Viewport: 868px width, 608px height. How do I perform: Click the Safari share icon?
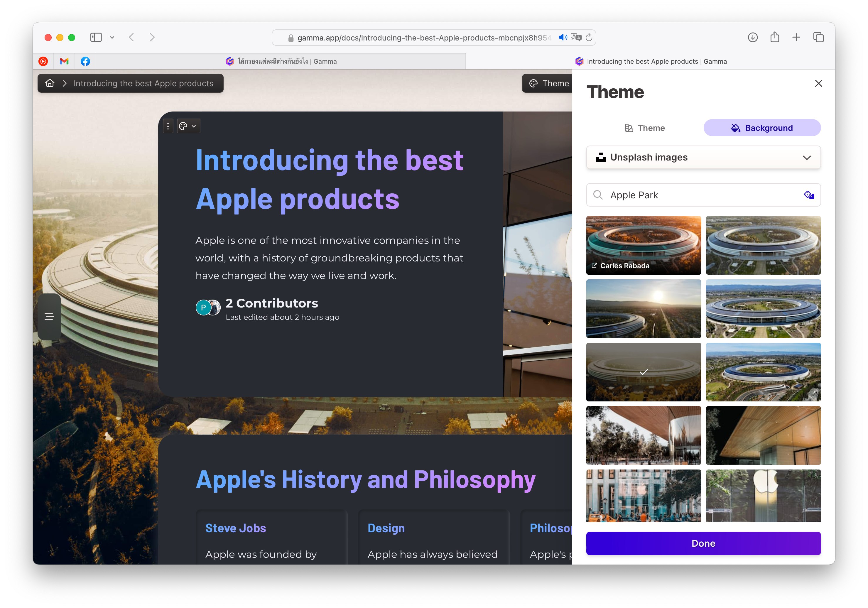tap(775, 38)
